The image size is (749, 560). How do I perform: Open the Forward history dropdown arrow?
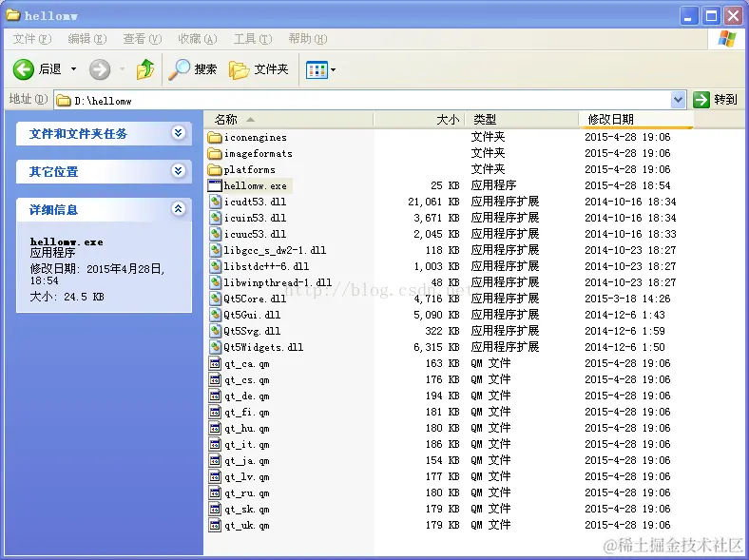[x=123, y=69]
